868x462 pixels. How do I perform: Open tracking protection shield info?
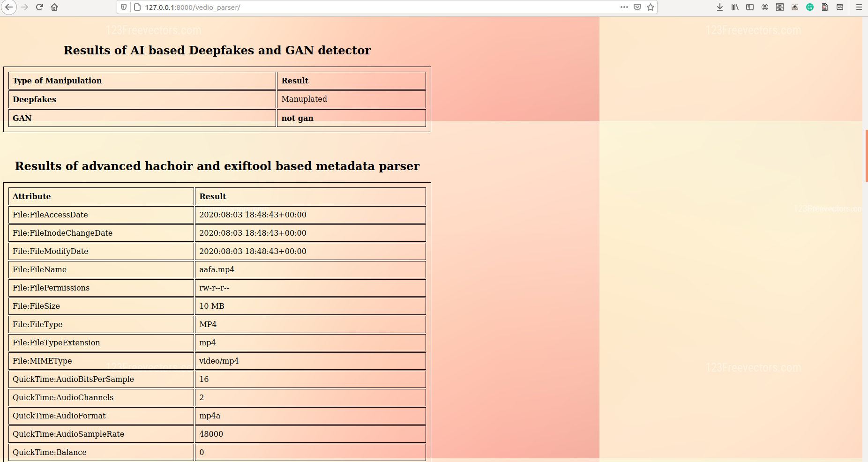[x=124, y=7]
